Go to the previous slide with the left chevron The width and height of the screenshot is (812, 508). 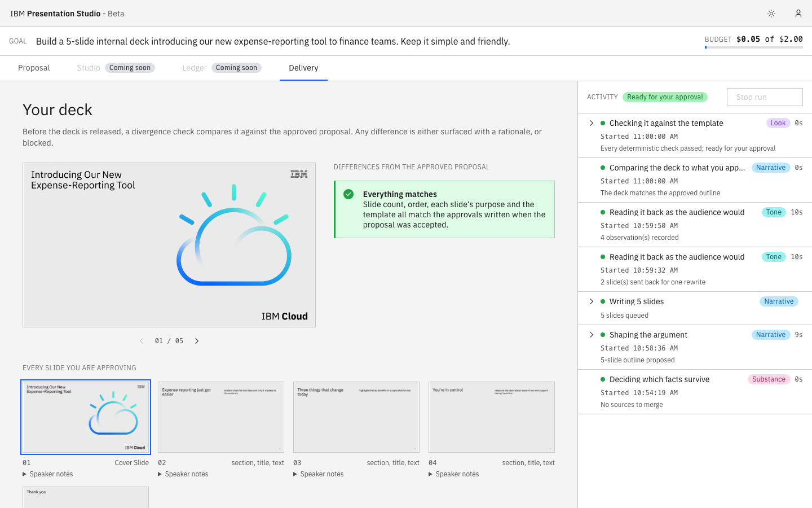coord(142,341)
